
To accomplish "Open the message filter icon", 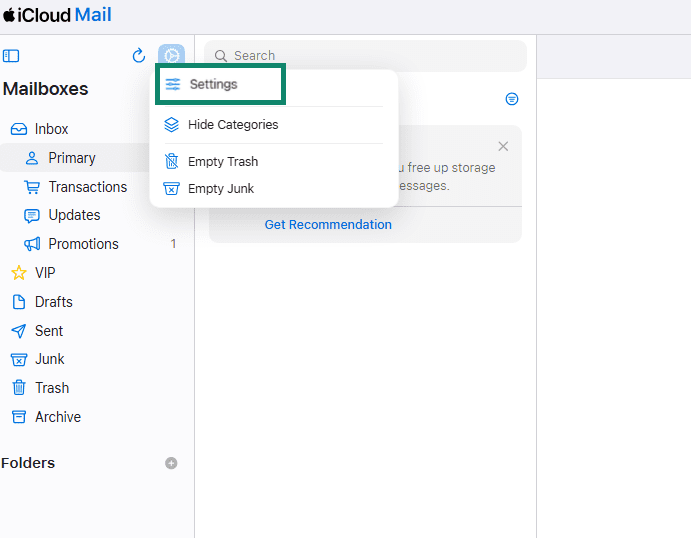I will tap(512, 99).
